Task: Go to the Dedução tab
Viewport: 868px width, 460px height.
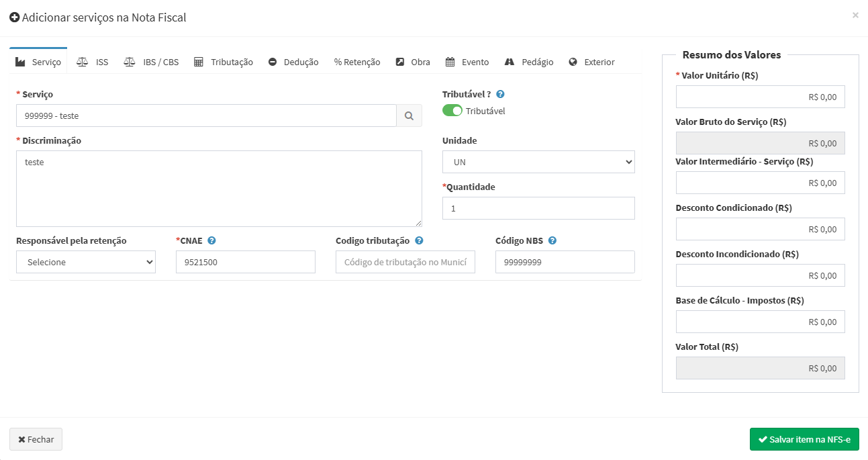Action: pyautogui.click(x=293, y=62)
